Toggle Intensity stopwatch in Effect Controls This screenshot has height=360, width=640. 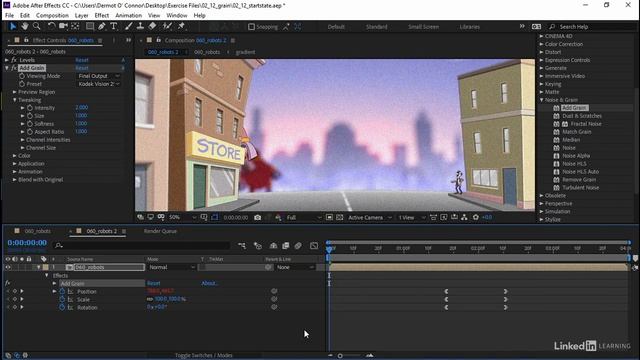coord(30,108)
